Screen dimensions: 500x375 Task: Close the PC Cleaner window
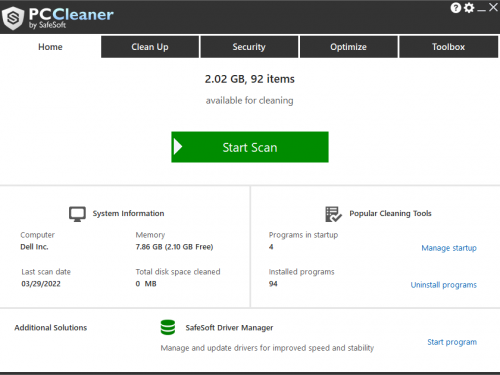(493, 7)
